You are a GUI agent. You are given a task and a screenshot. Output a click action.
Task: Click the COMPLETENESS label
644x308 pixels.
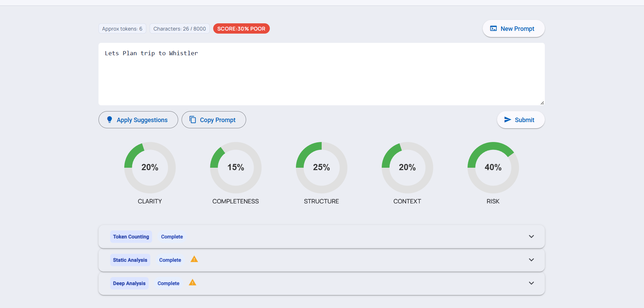235,201
